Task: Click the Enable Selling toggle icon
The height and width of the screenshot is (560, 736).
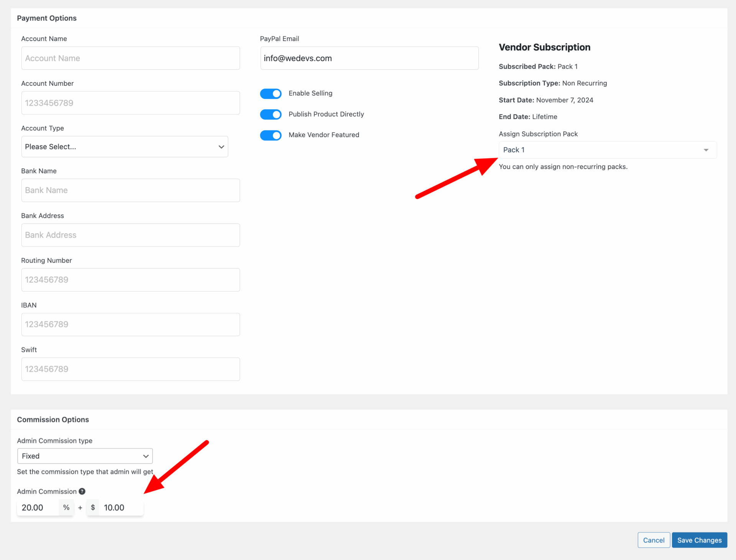Action: pos(271,93)
